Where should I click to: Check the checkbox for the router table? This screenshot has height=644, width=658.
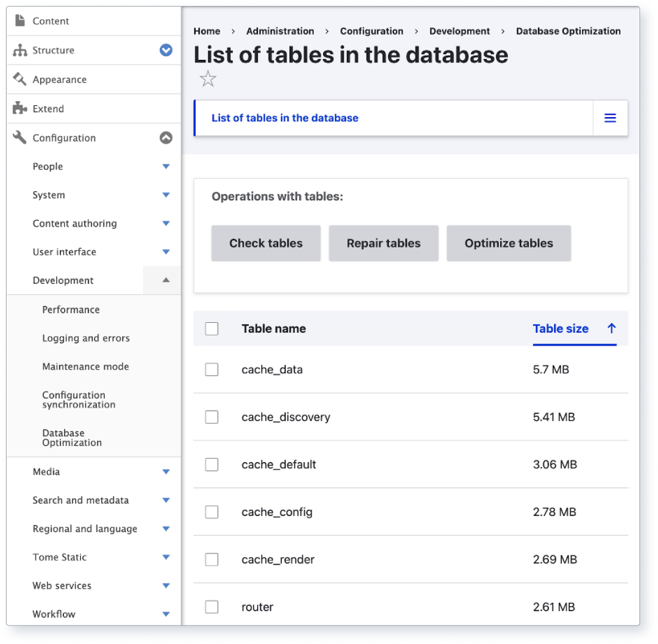point(212,606)
